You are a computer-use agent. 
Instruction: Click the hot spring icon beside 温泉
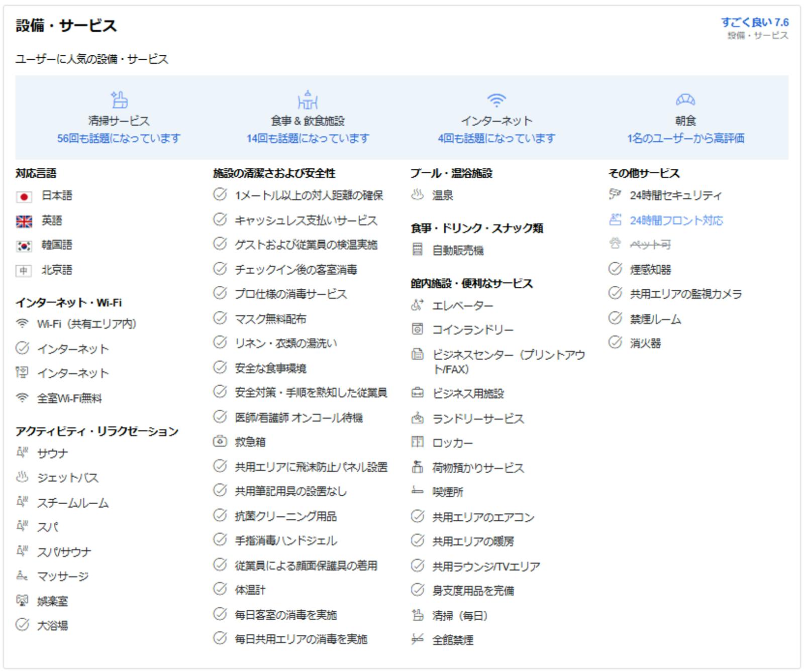(x=418, y=194)
